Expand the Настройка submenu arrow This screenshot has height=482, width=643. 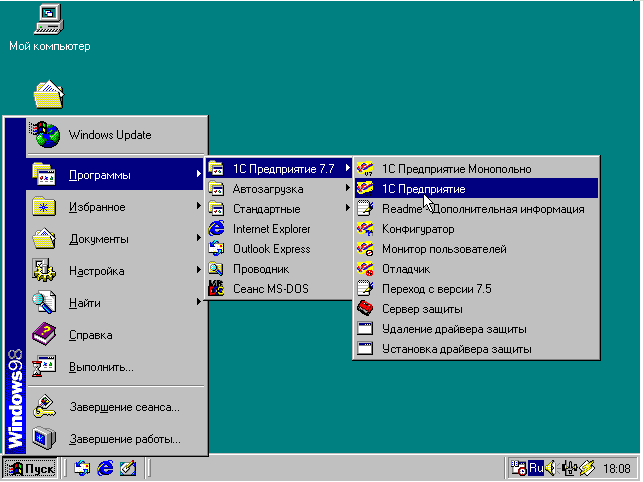(198, 270)
